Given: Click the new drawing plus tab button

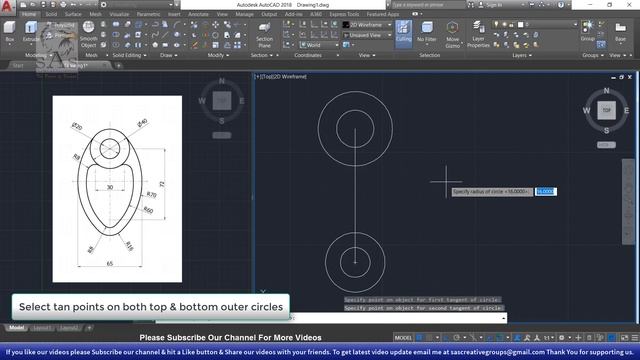Looking at the screenshot, I should pos(118,65).
